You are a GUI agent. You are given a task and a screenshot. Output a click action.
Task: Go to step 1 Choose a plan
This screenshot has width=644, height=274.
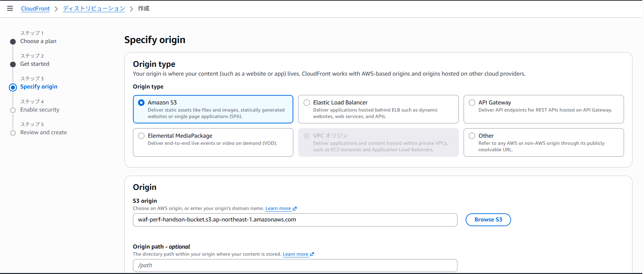click(x=38, y=41)
